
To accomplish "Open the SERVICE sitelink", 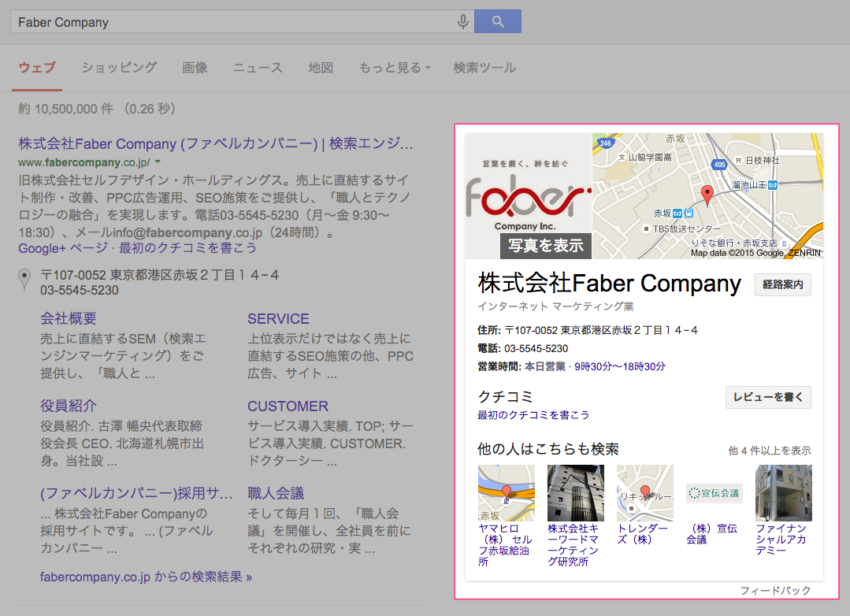I will (x=278, y=318).
